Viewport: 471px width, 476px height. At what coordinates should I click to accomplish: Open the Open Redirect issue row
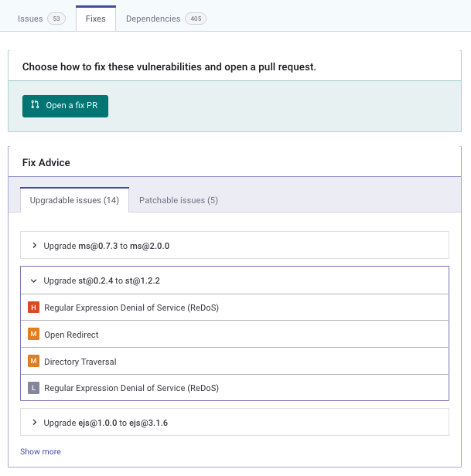[234, 334]
